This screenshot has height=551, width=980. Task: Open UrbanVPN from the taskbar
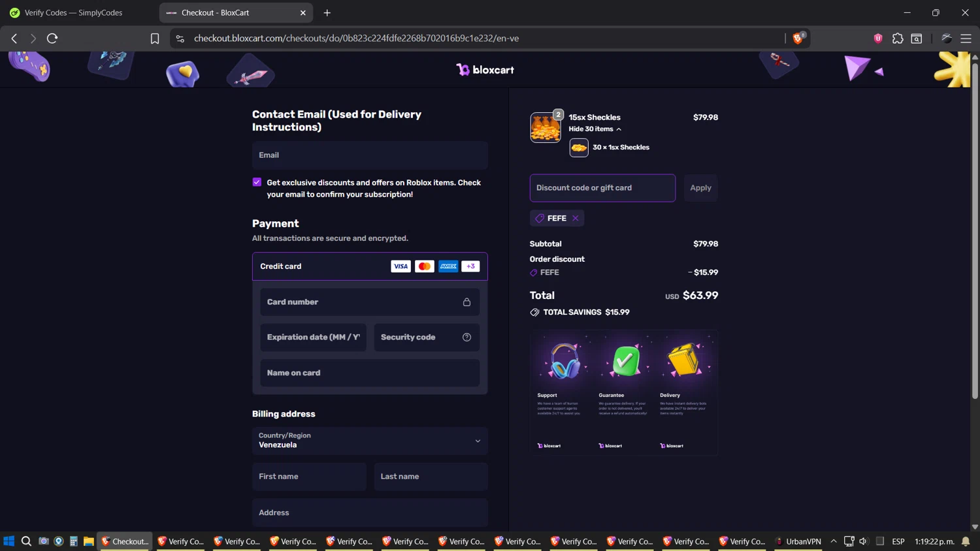coord(798,541)
